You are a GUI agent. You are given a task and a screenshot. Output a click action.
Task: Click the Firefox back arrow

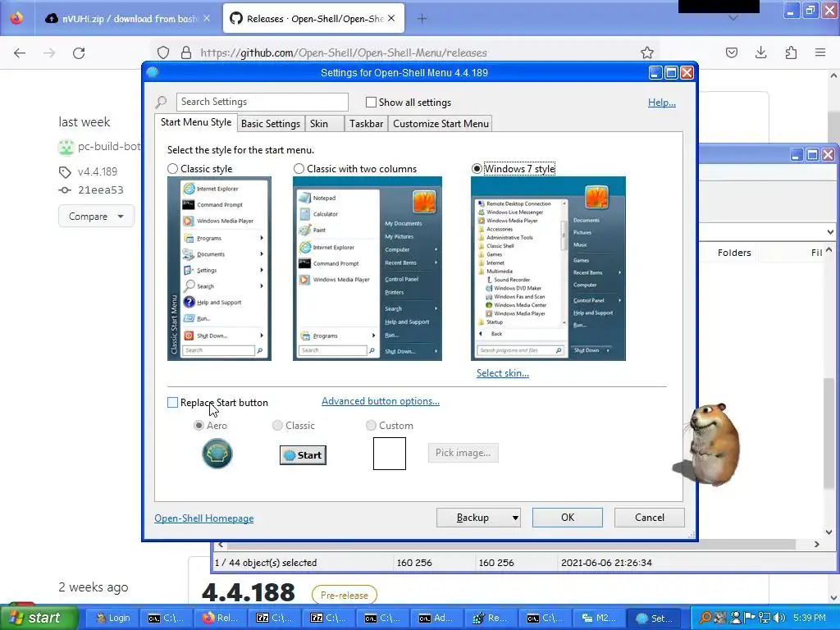click(20, 52)
